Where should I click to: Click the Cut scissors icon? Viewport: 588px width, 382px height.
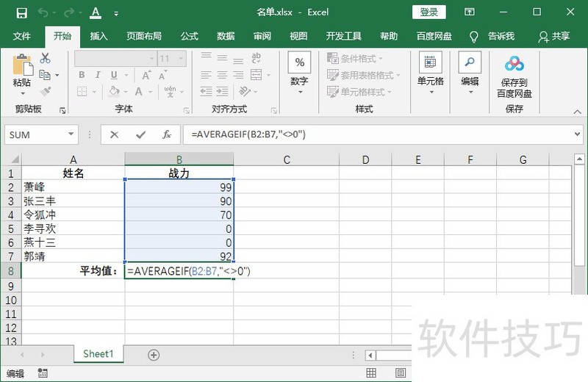(46, 58)
